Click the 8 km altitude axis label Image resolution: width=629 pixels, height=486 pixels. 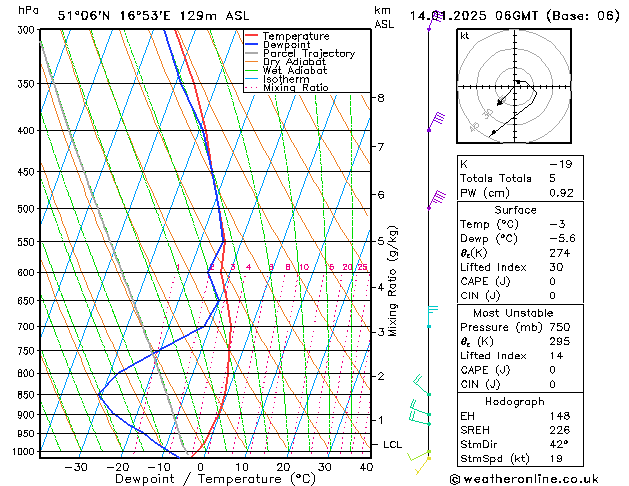coord(381,98)
